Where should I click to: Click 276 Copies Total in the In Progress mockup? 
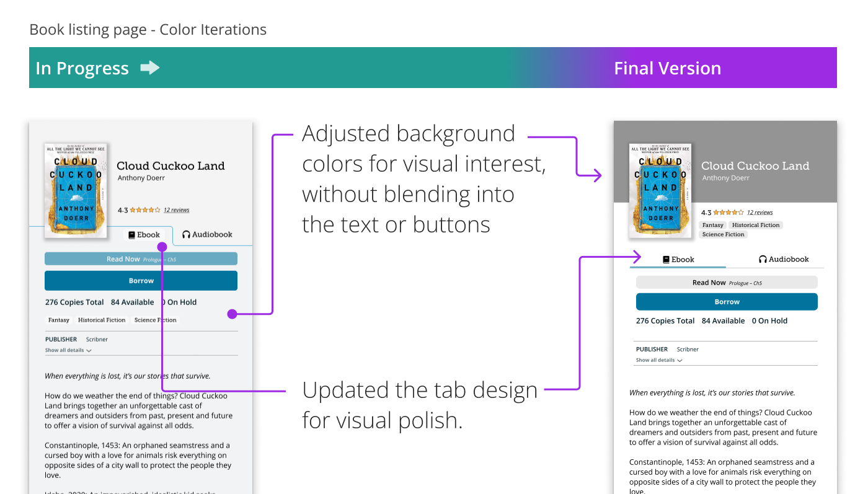(x=74, y=302)
